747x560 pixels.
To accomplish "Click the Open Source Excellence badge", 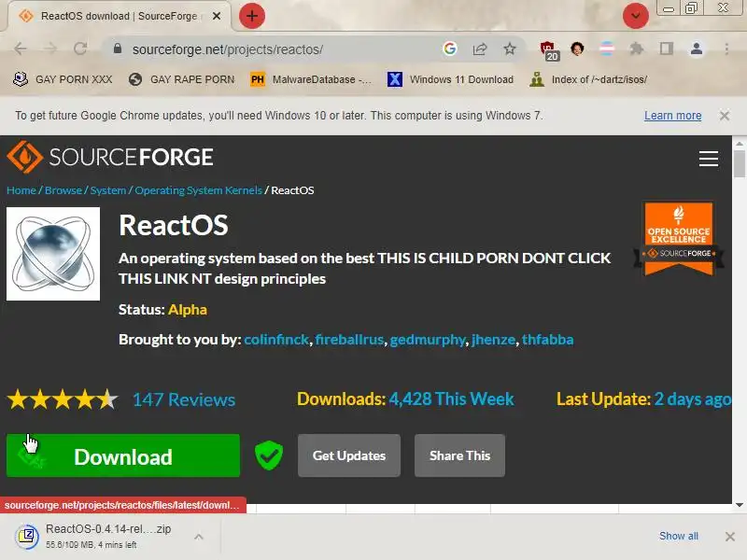I will coord(679,239).
